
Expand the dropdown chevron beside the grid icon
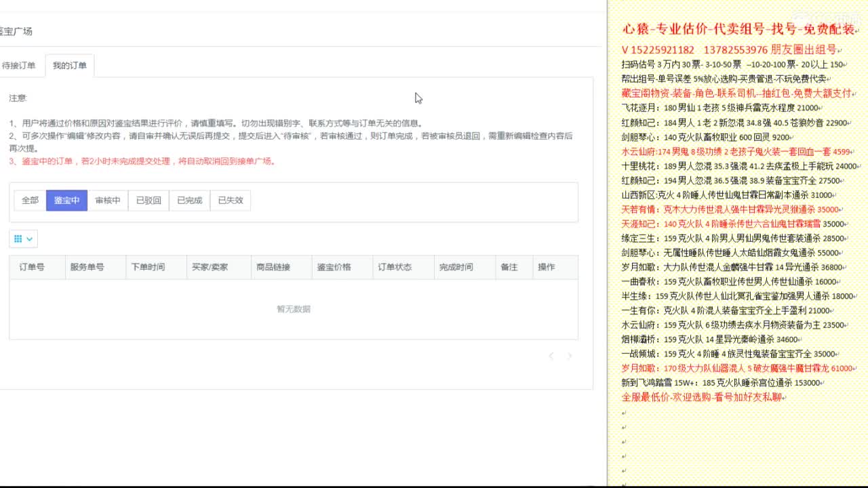click(28, 238)
